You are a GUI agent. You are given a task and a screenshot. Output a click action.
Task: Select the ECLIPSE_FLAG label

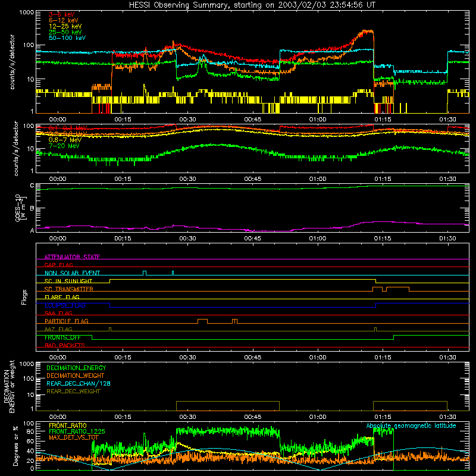[x=65, y=305]
